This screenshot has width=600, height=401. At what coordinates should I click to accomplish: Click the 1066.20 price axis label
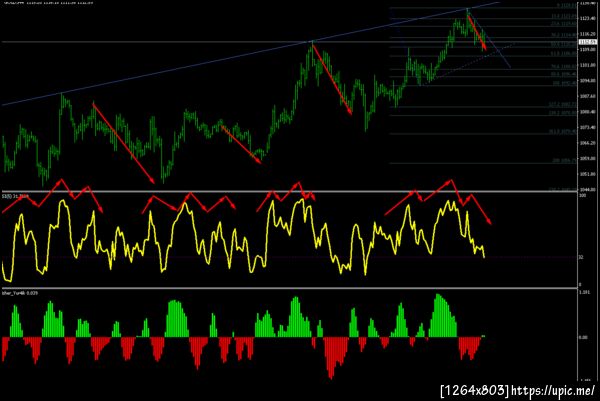(588, 143)
